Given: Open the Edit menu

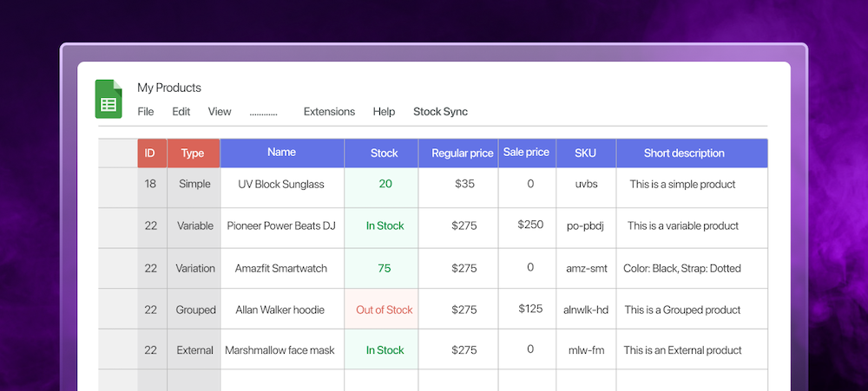Looking at the screenshot, I should (181, 112).
